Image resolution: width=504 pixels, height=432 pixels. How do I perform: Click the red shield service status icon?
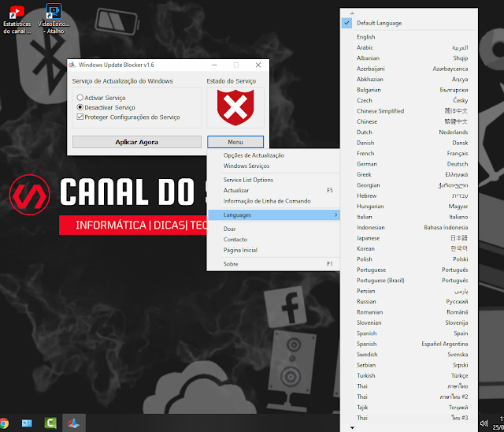(235, 107)
